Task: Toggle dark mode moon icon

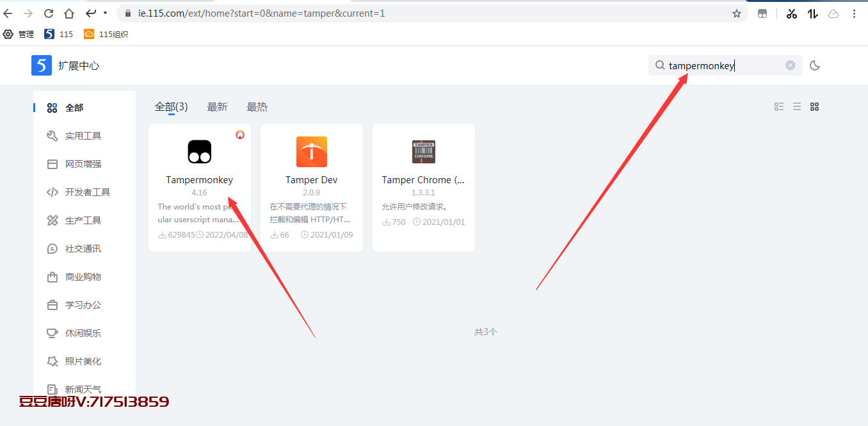Action: [815, 65]
